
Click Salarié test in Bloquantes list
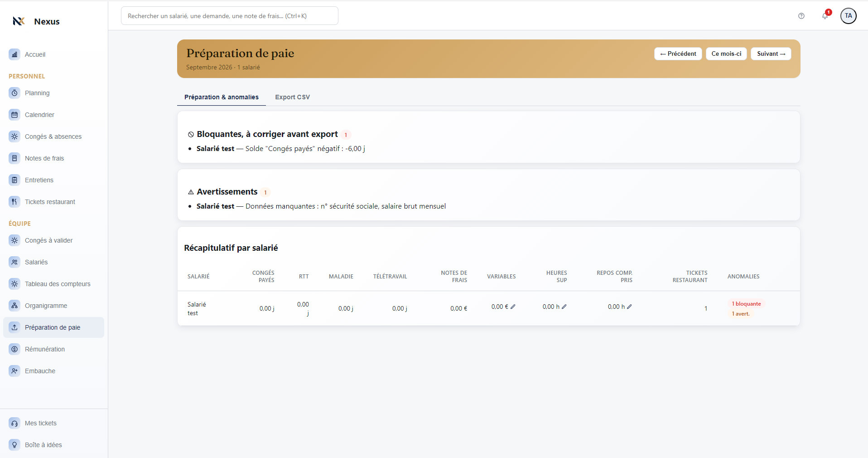(215, 148)
